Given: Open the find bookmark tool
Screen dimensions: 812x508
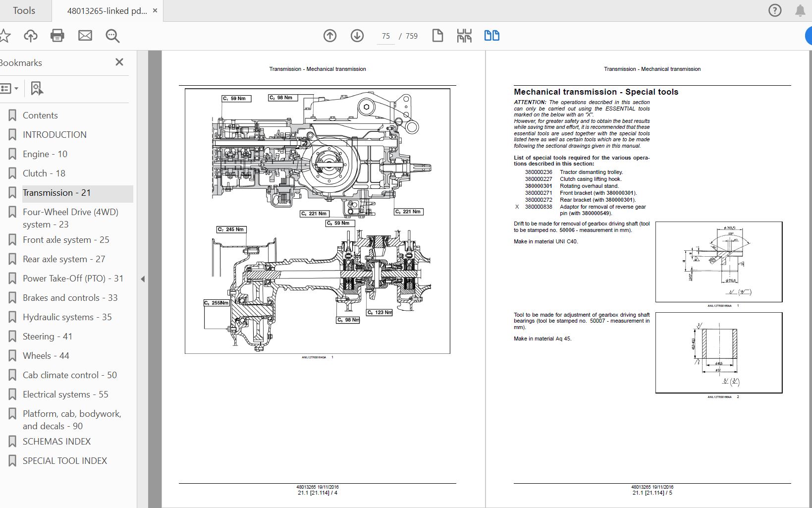Looking at the screenshot, I should click(36, 88).
